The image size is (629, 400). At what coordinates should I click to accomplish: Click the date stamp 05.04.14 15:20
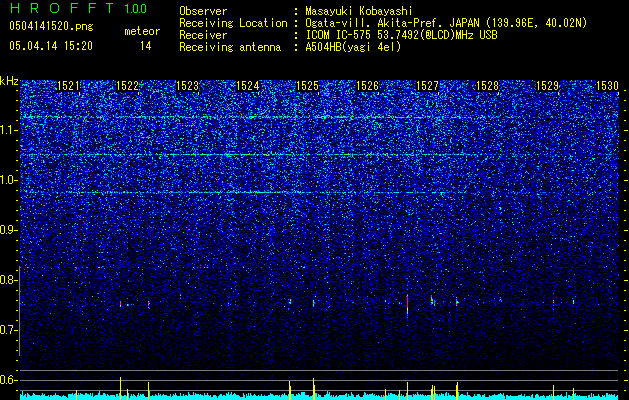(51, 46)
